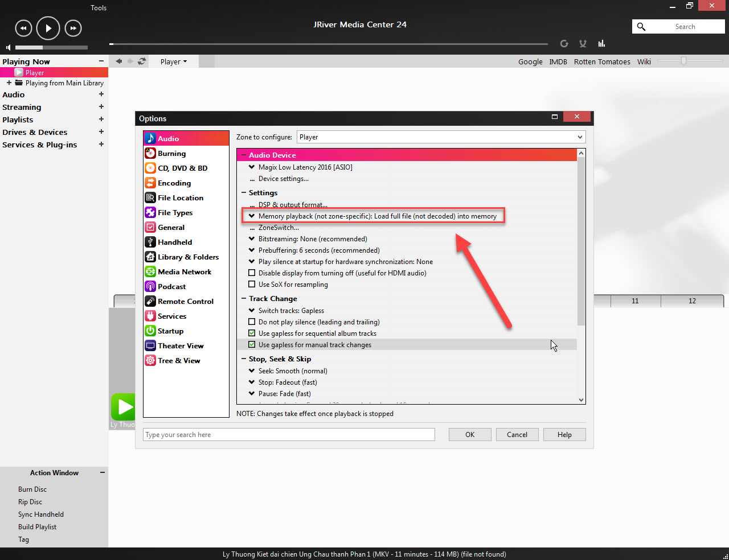Click the options search input field
Screen dimensions: 729x560
(x=289, y=435)
